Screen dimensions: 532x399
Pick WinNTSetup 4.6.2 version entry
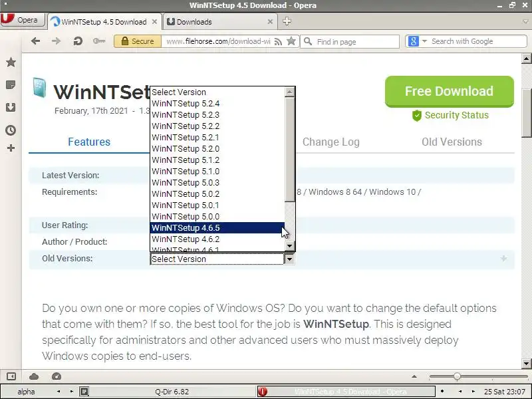(x=217, y=239)
